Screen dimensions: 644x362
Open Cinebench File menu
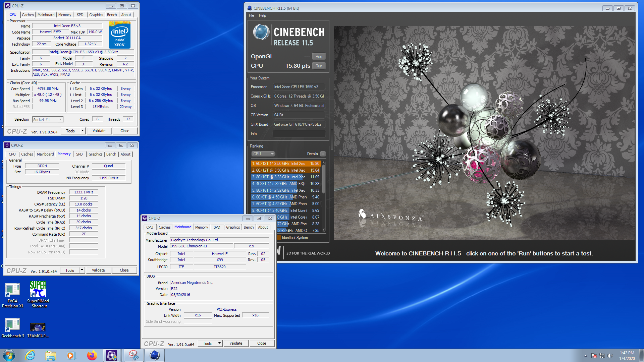[251, 15]
